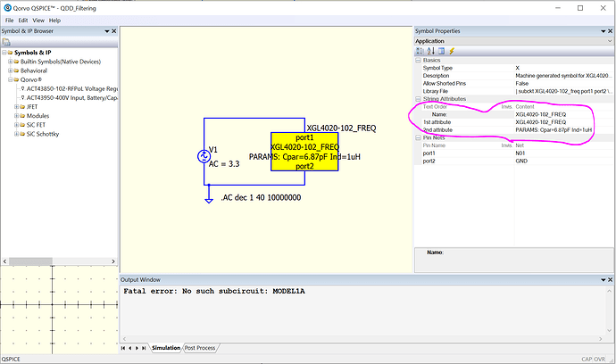Click the browser horizontal scrollbar left arrow
Image resolution: width=616 pixels, height=364 pixels.
pos(4,261)
